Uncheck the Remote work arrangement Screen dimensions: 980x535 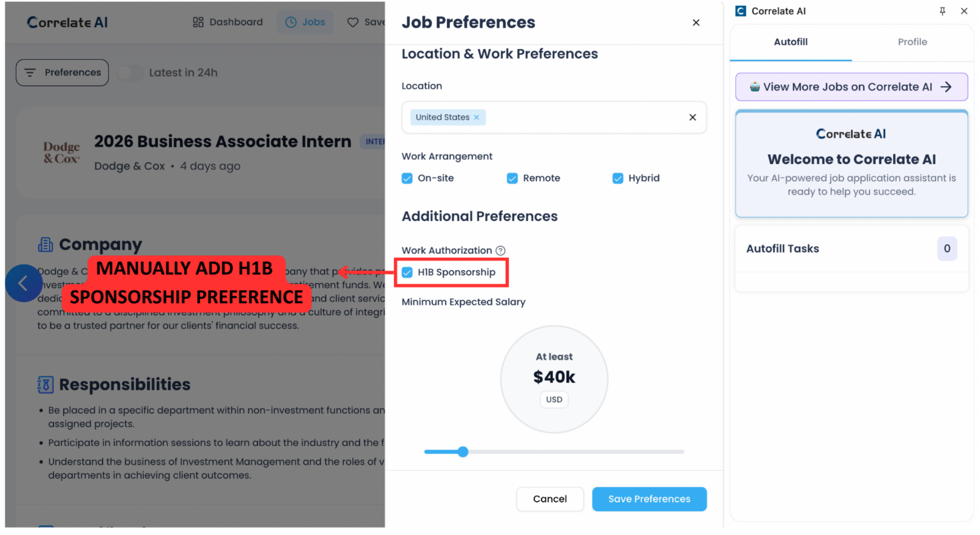click(512, 178)
